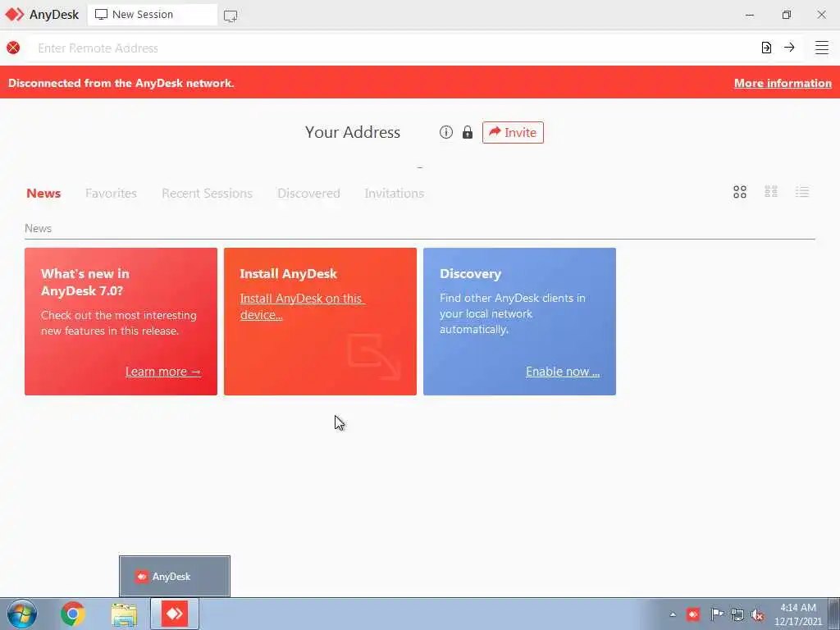The image size is (840, 630).
Task: Click the Discovery news card heading
Action: point(470,274)
